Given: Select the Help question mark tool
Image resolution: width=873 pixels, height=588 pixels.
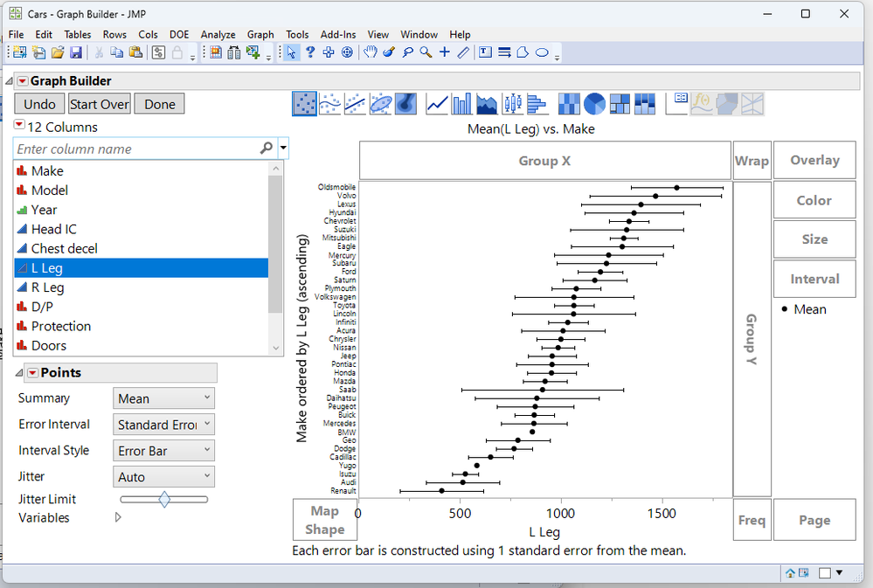Looking at the screenshot, I should pyautogui.click(x=310, y=52).
